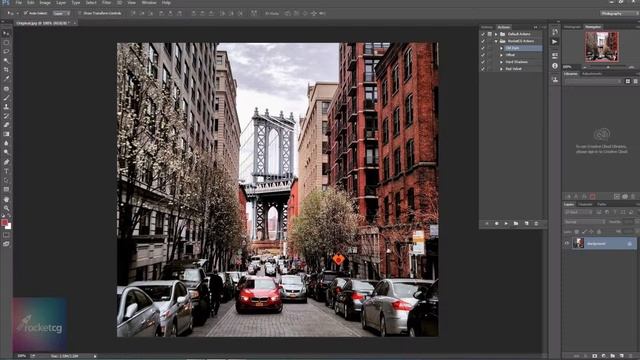Screen dimensions: 640x360
Task: Click the Navigator zoom slider handle
Action: tap(608, 67)
